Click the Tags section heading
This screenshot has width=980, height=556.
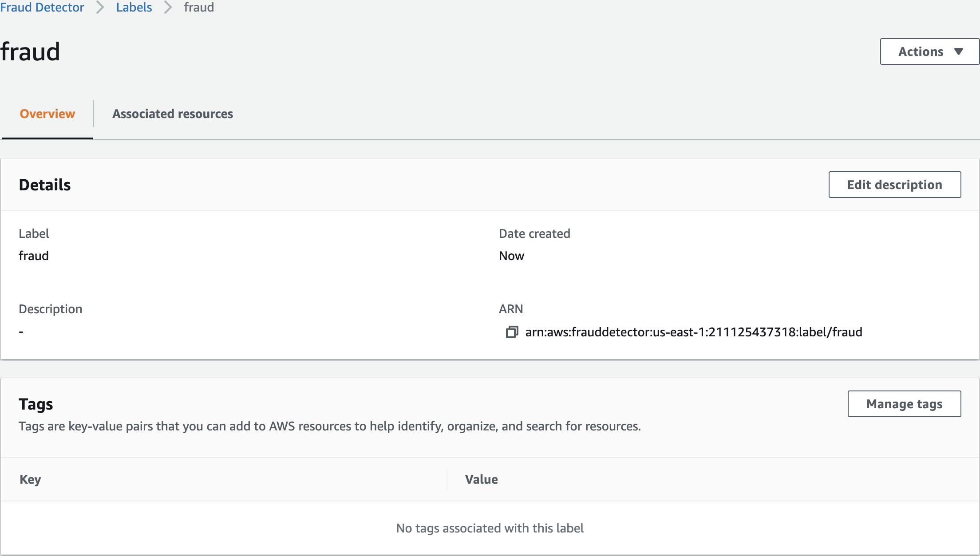[36, 404]
